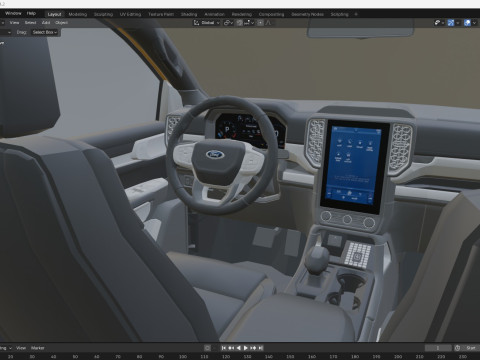Viewport: 480px width, 360px height.
Task: Click frame 100 on the timeline ruler
Action: pyautogui.click(x=183, y=356)
